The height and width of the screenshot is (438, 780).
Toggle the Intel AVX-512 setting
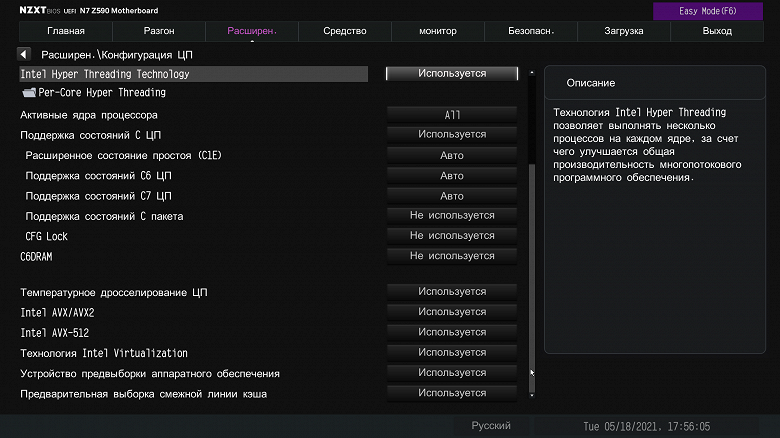[452, 332]
